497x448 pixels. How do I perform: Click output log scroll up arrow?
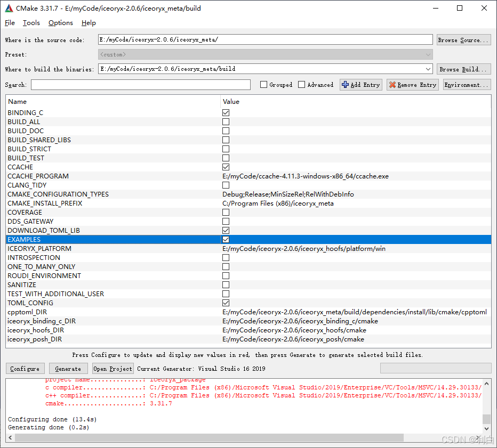[486, 384]
